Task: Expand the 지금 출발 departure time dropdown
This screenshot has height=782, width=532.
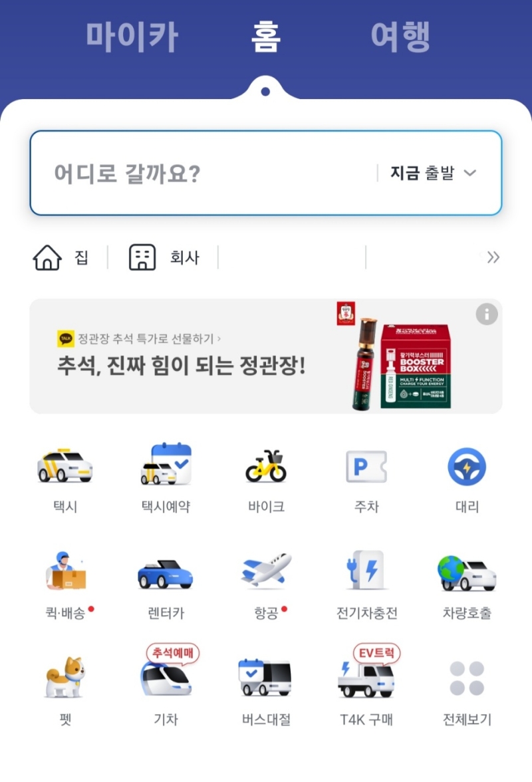Action: (433, 173)
